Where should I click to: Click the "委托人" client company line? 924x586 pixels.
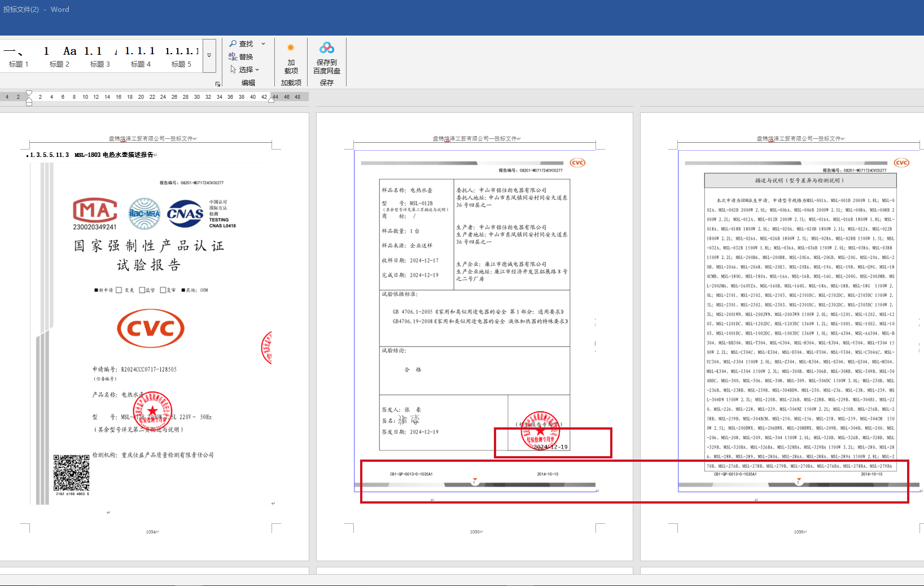[x=501, y=190]
